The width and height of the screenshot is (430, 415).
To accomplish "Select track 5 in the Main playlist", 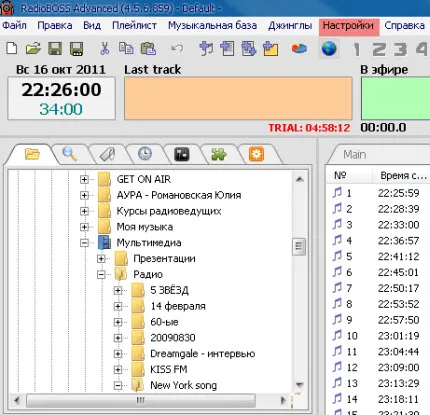I will click(378, 257).
